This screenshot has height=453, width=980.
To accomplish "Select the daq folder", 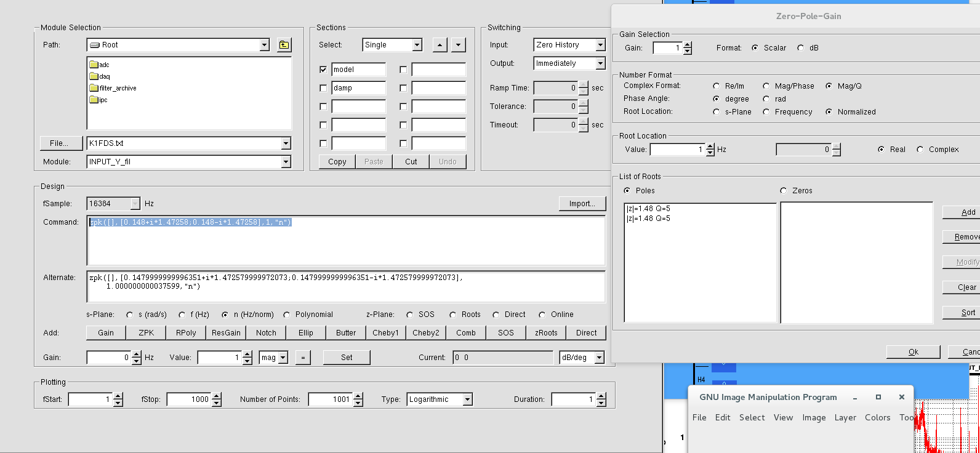I will tap(100, 76).
